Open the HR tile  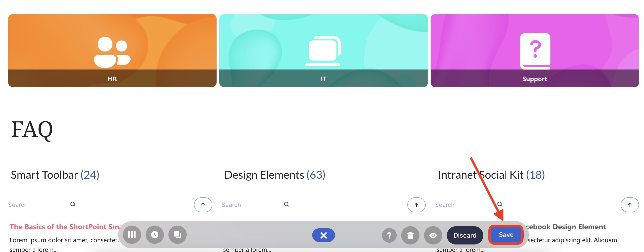coord(112,50)
